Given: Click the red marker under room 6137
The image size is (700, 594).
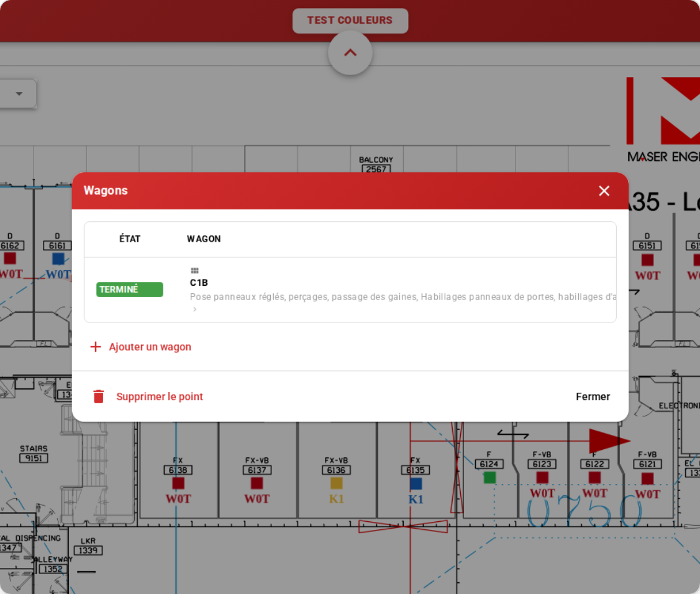Looking at the screenshot, I should pos(257,483).
